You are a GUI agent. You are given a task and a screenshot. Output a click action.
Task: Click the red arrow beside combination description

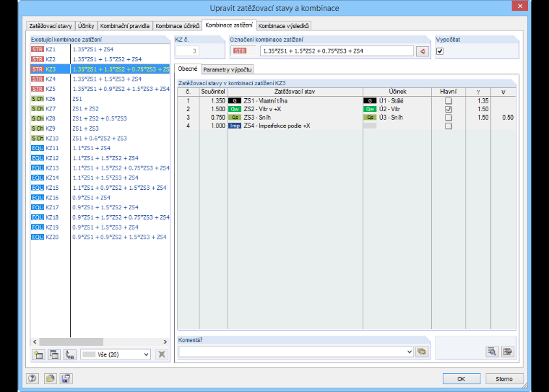(423, 51)
